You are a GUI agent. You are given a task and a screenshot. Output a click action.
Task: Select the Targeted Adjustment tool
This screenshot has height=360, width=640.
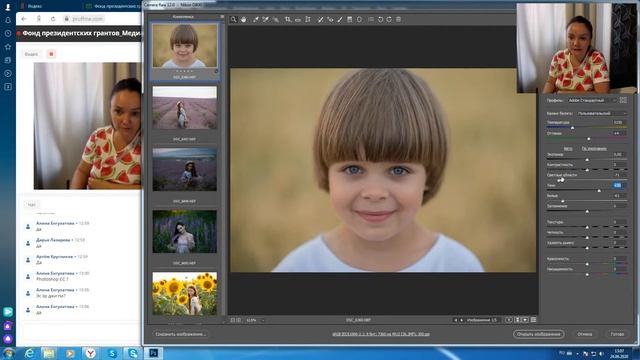click(276, 20)
